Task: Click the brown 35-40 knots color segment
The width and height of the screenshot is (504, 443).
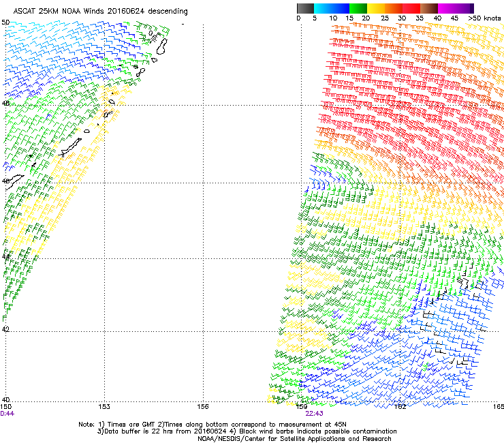Action: point(429,8)
